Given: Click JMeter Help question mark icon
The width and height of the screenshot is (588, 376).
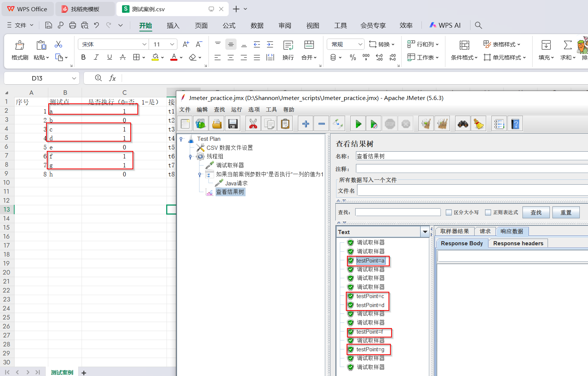Looking at the screenshot, I should [x=515, y=124].
